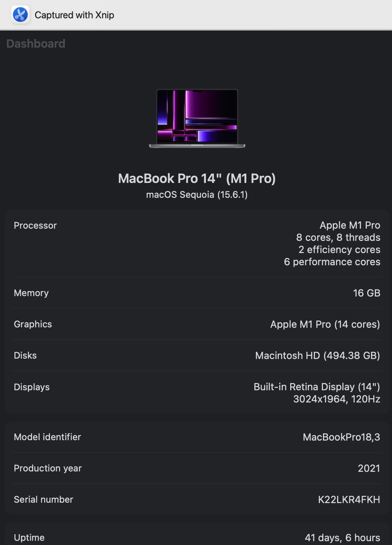This screenshot has height=545, width=392.
Task: Select the Graphics row label
Action: [33, 324]
